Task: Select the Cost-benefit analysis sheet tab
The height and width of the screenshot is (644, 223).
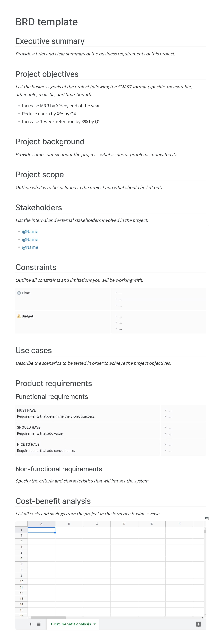Action: point(71,624)
